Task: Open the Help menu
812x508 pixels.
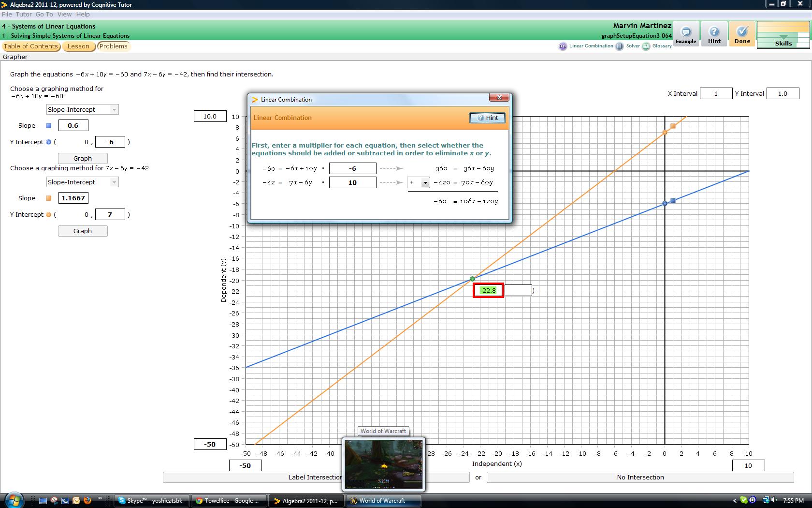Action: (83, 15)
